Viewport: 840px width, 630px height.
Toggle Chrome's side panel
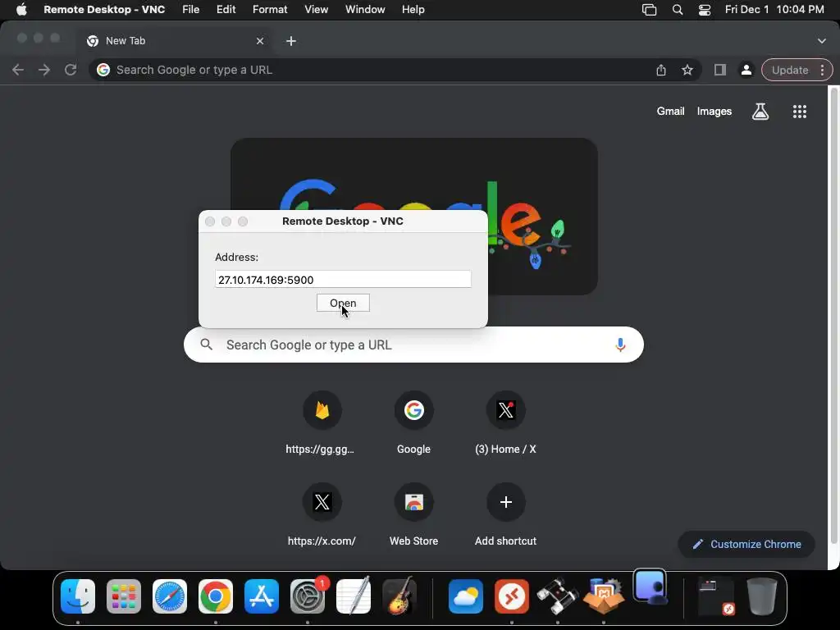720,70
